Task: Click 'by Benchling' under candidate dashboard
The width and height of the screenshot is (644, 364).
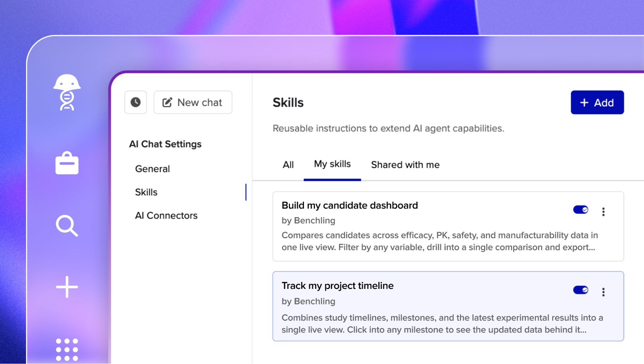Action: pos(308,221)
